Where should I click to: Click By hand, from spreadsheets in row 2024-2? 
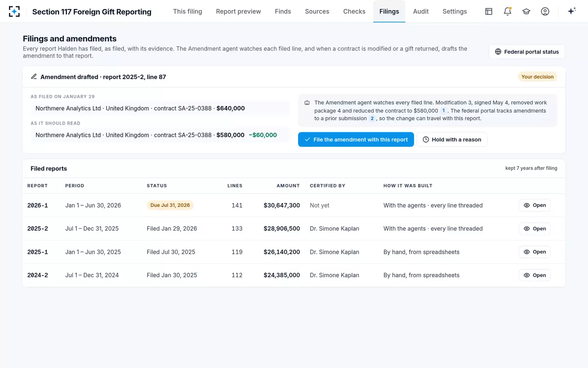coord(421,275)
